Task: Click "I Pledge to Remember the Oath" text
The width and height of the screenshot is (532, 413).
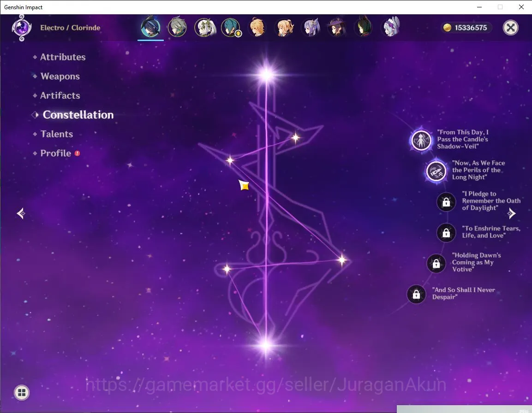Action: click(491, 201)
